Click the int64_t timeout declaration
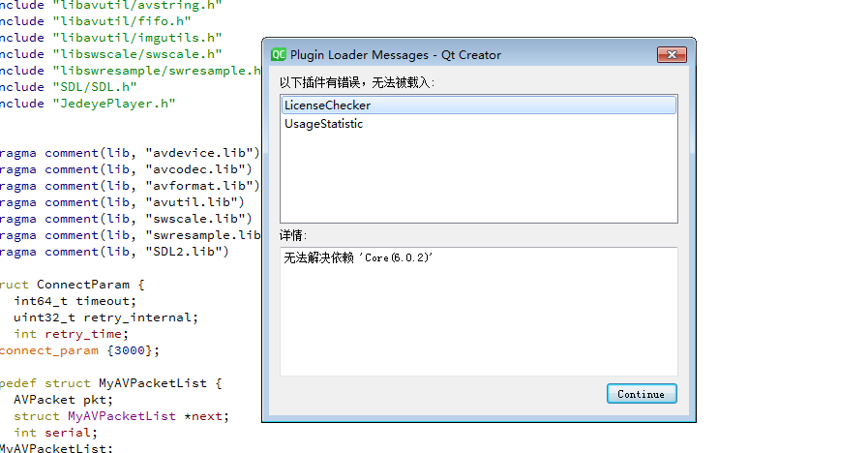This screenshot has height=453, width=868. 75,301
